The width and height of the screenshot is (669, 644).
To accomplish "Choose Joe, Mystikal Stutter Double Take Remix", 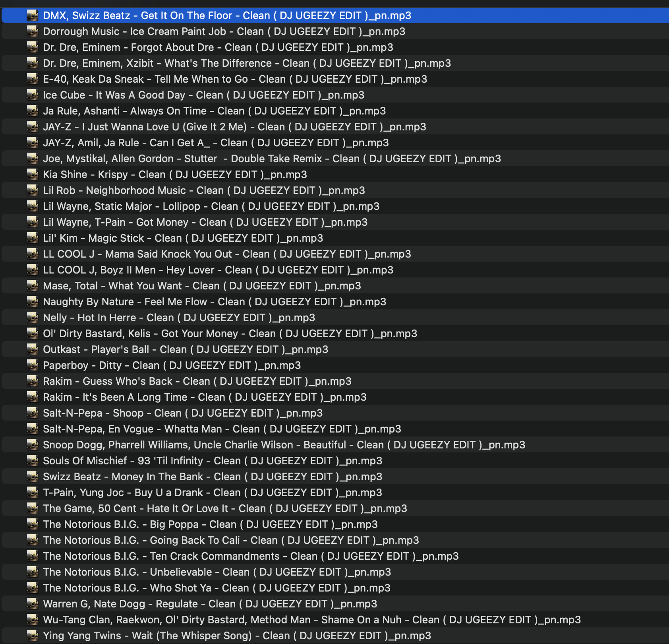I will 272,159.
